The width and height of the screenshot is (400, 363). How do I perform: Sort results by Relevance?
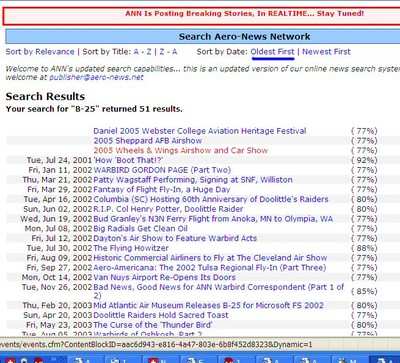[x=40, y=52]
